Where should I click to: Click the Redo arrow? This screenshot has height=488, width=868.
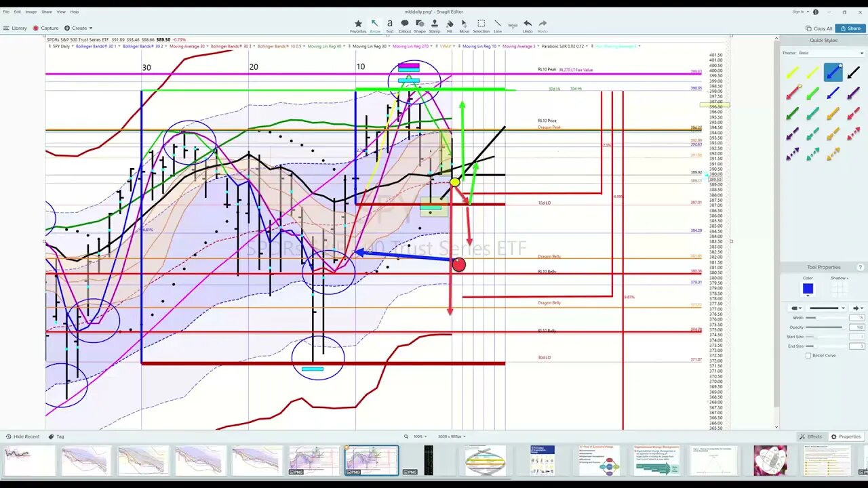tap(542, 26)
